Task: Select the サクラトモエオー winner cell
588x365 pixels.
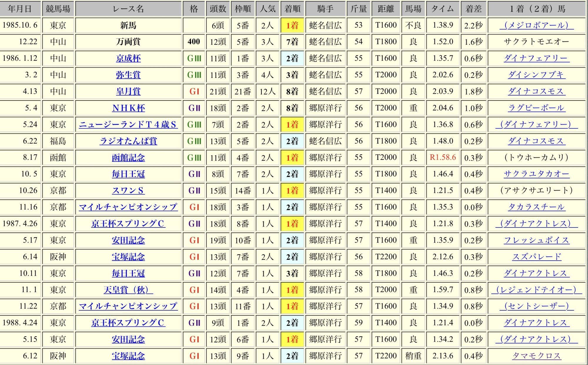Action: 537,42
